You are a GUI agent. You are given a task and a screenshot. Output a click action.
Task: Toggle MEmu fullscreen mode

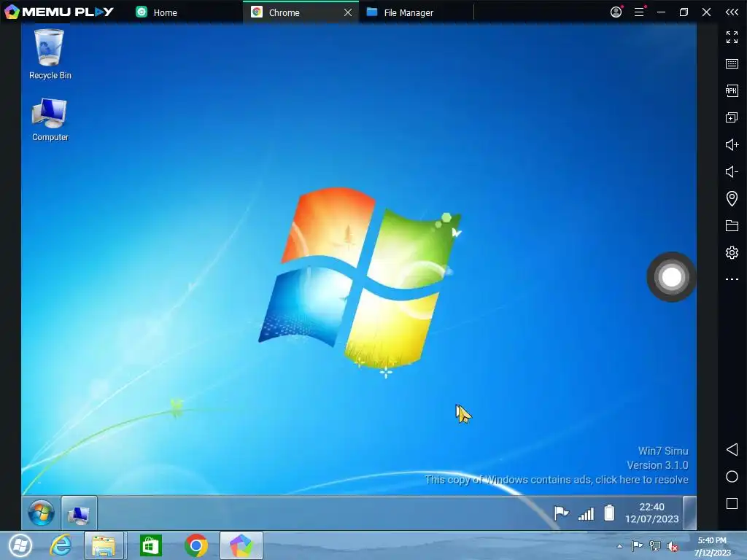[732, 37]
